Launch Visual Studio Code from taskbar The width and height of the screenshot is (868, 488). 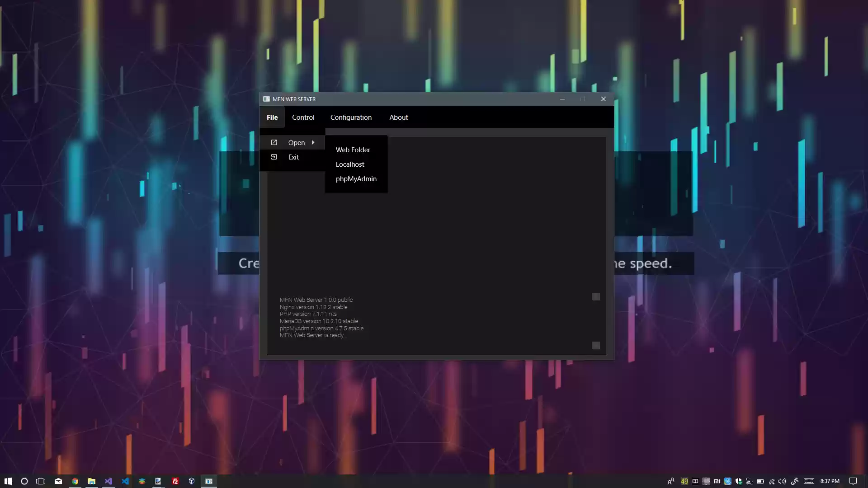125,481
